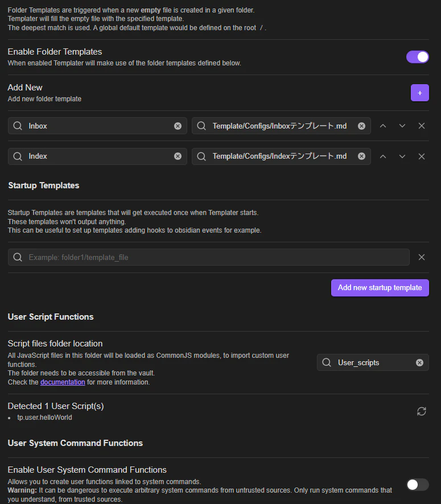
Task: Click the Startup Templates heading
Action: pos(44,185)
